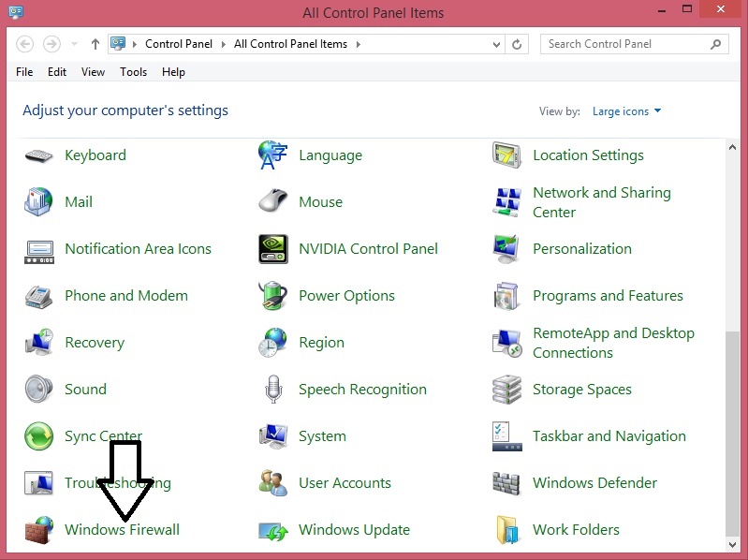The height and width of the screenshot is (560, 748).
Task: Open User Accounts link
Action: [x=345, y=482]
